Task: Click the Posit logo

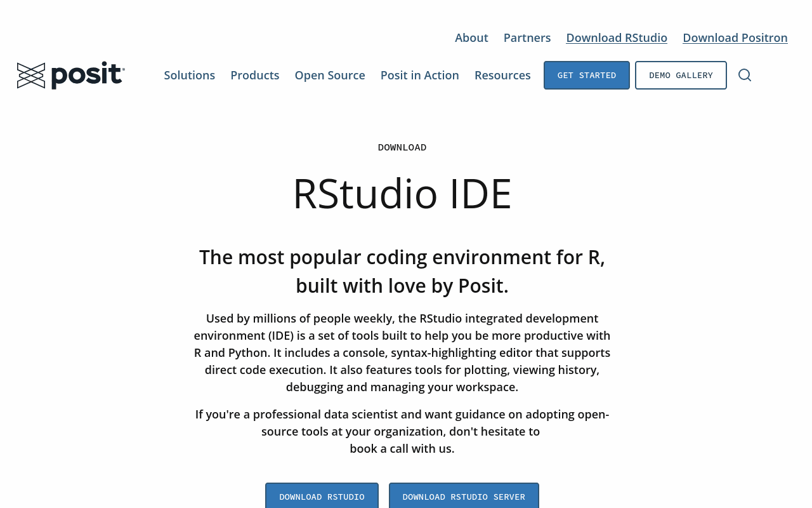Action: [71, 75]
